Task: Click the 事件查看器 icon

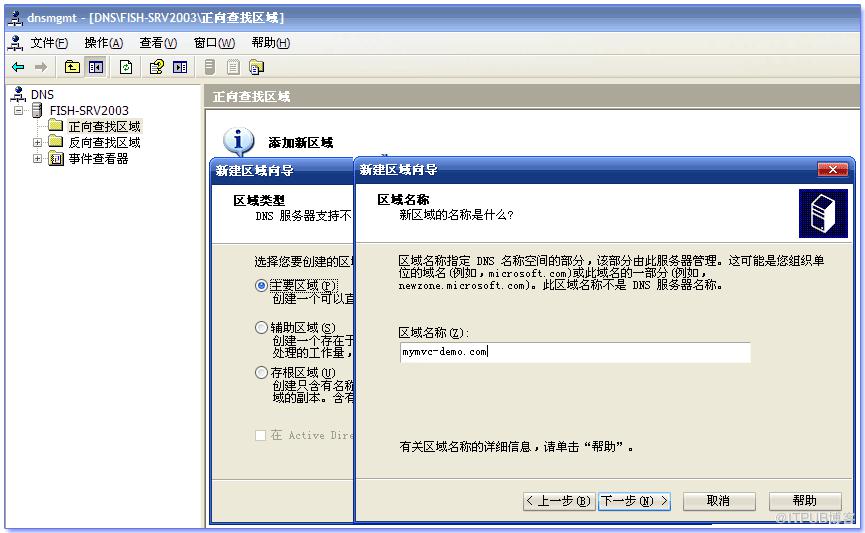Action: [x=56, y=159]
